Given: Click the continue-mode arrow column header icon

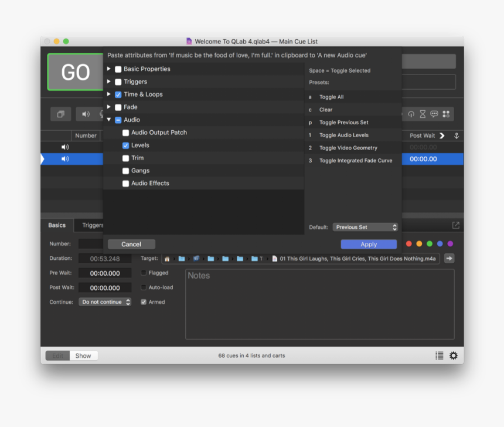Looking at the screenshot, I should tap(457, 136).
